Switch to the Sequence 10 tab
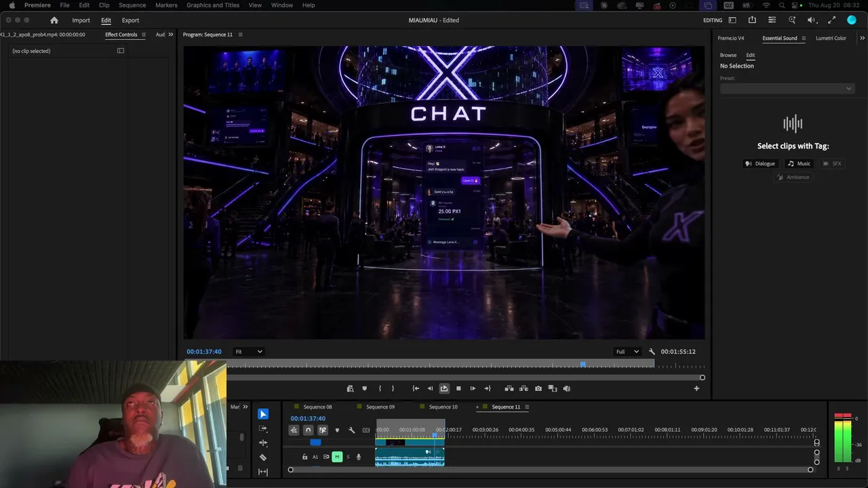The width and height of the screenshot is (868, 488). click(x=443, y=407)
